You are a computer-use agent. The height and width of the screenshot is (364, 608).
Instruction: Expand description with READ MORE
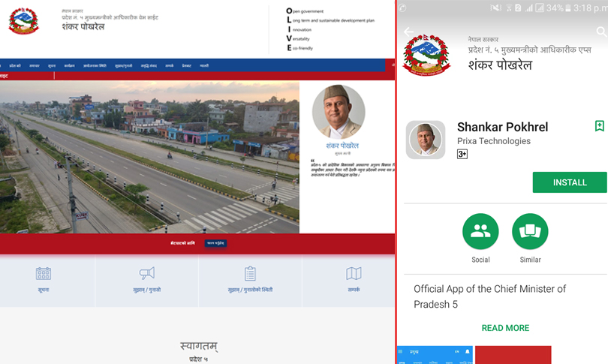point(505,328)
